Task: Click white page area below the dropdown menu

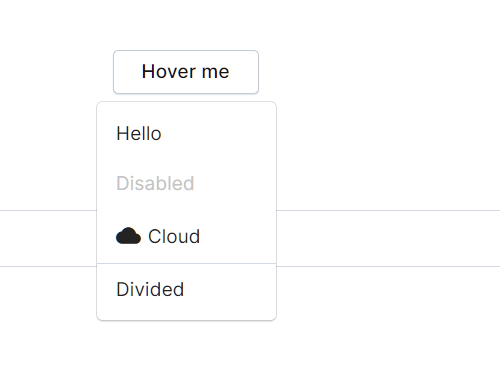Action: [x=186, y=345]
